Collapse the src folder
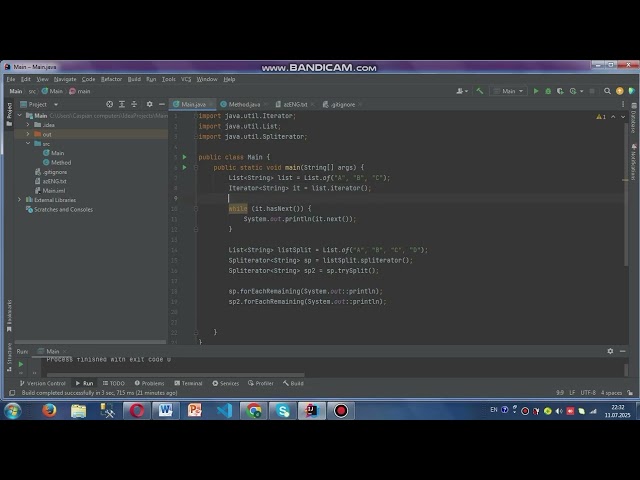This screenshot has height=480, width=640. [28, 144]
